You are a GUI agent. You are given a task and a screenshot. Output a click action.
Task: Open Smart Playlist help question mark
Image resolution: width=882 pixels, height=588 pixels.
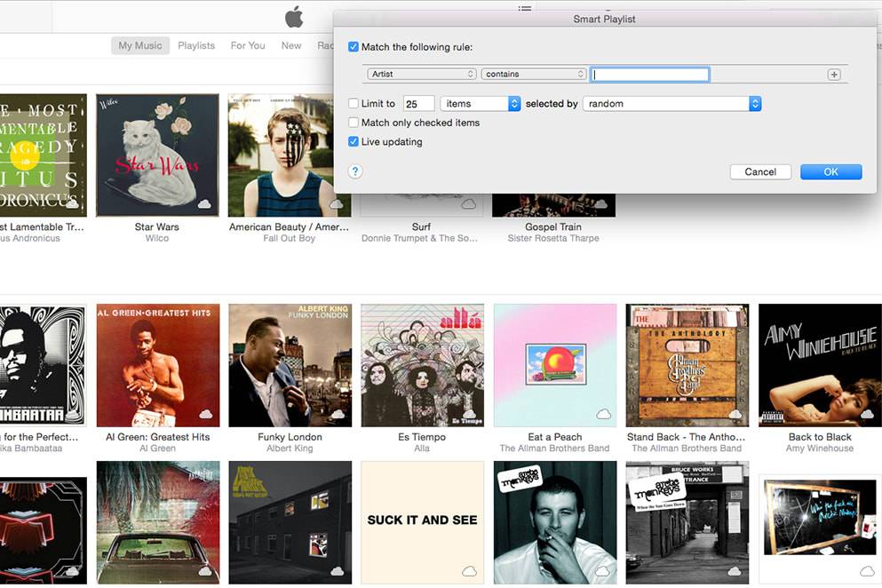tap(355, 171)
